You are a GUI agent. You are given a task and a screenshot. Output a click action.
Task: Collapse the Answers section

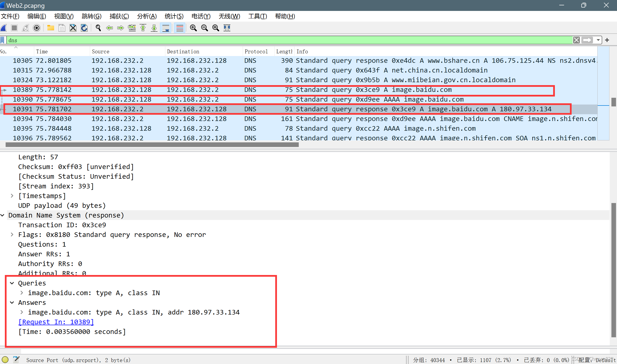coord(12,303)
